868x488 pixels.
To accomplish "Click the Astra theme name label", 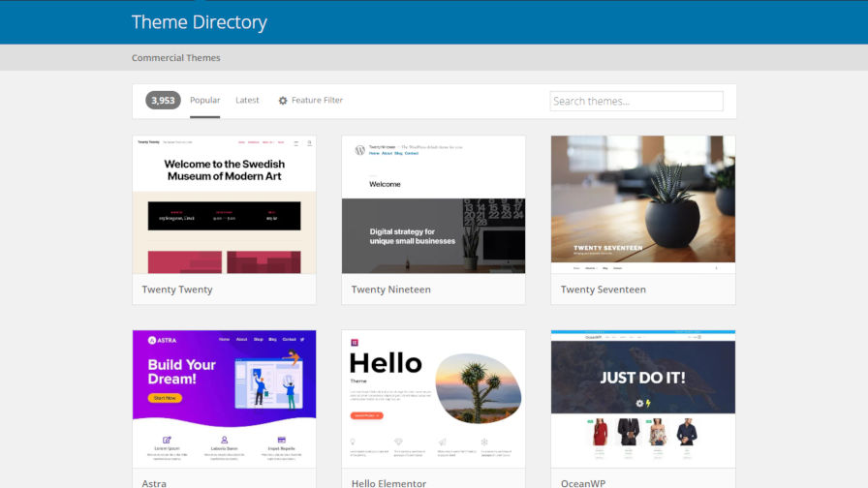I will (x=154, y=483).
